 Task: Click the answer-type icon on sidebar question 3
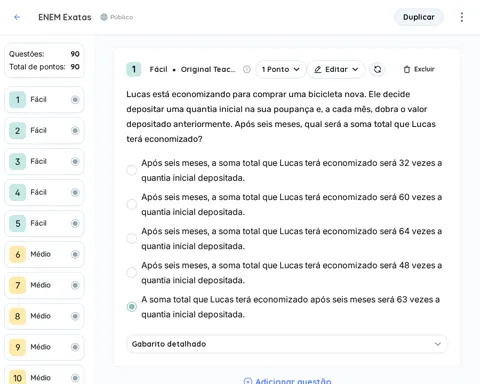pyautogui.click(x=75, y=162)
